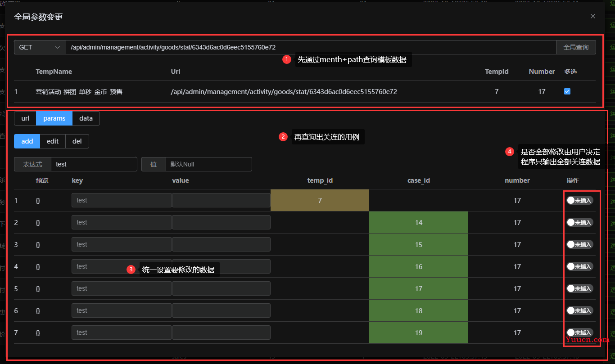
Task: Switch to the data tab
Action: coord(86,118)
